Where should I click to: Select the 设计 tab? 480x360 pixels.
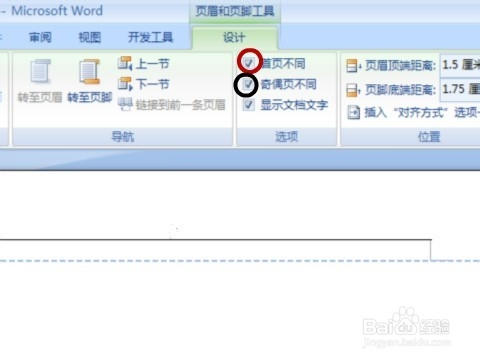click(234, 37)
